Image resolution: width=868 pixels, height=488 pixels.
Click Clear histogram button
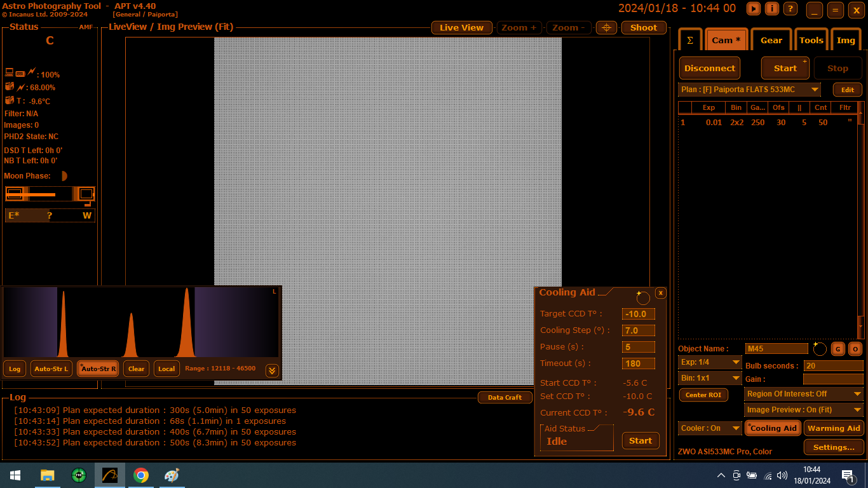pos(136,369)
